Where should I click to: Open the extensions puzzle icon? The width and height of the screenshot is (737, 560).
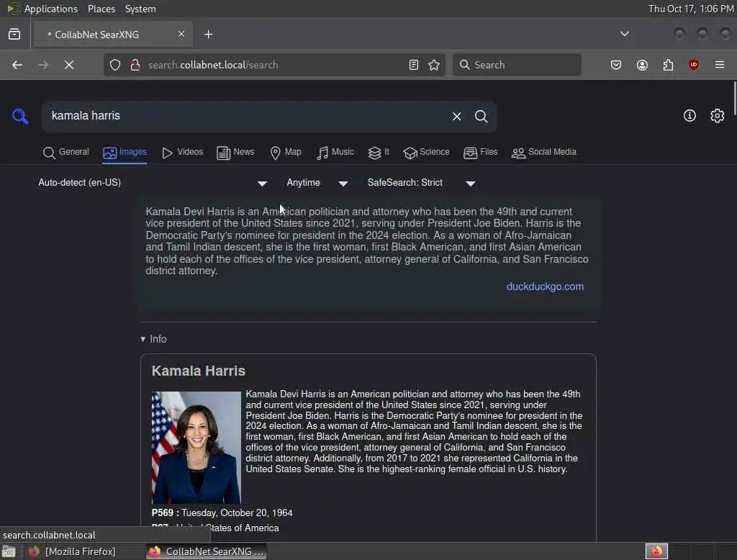(668, 65)
